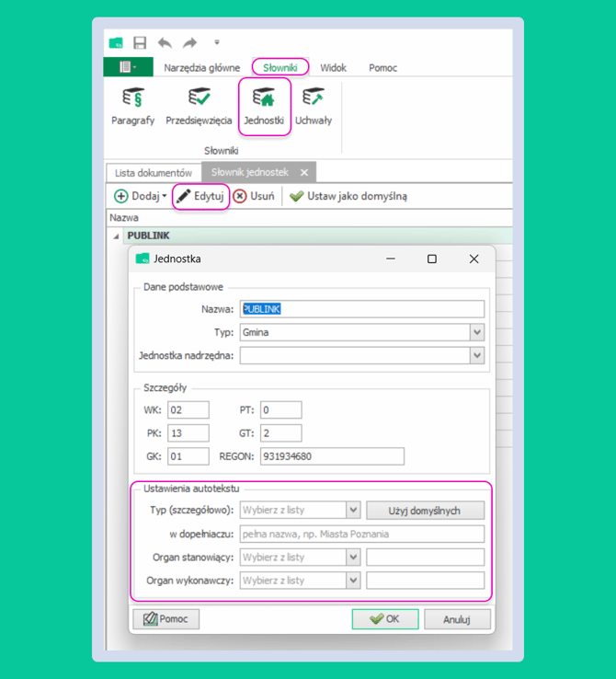616x679 pixels.
Task: Open the Przedsięwzięcia dictionary
Action: (x=199, y=106)
